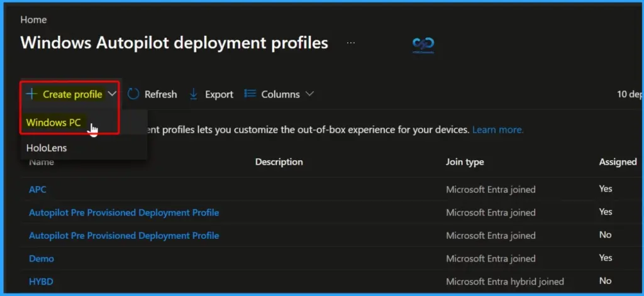The width and height of the screenshot is (644, 296).
Task: Sort by the Assigned column header
Action: click(x=618, y=162)
